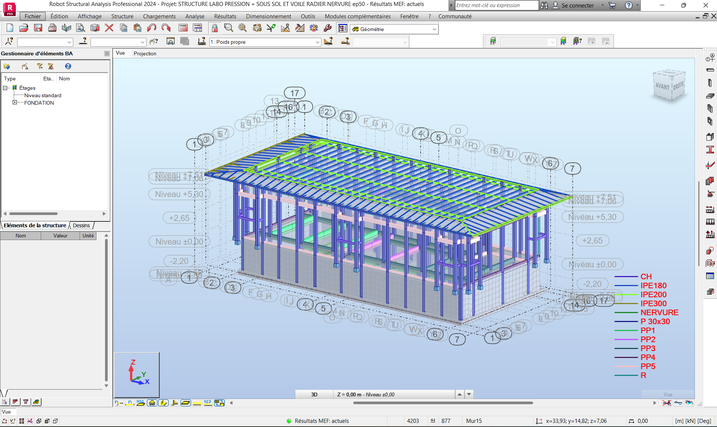
Task: Collapse the Étages tree node
Action: click(6, 88)
